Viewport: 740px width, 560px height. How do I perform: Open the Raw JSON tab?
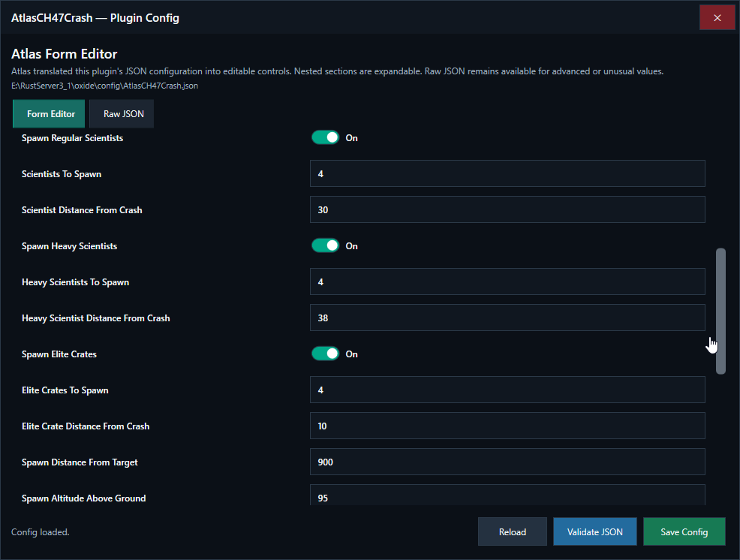[122, 114]
